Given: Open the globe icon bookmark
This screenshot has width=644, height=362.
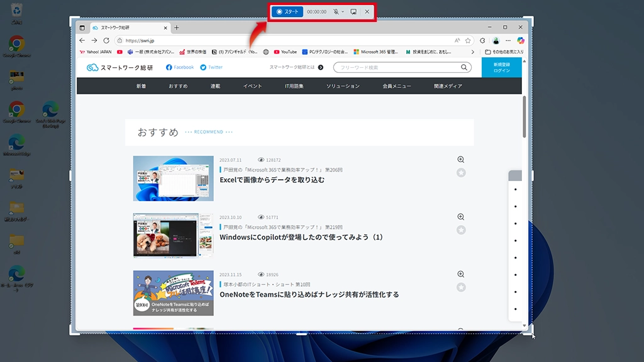Looking at the screenshot, I should 266,52.
